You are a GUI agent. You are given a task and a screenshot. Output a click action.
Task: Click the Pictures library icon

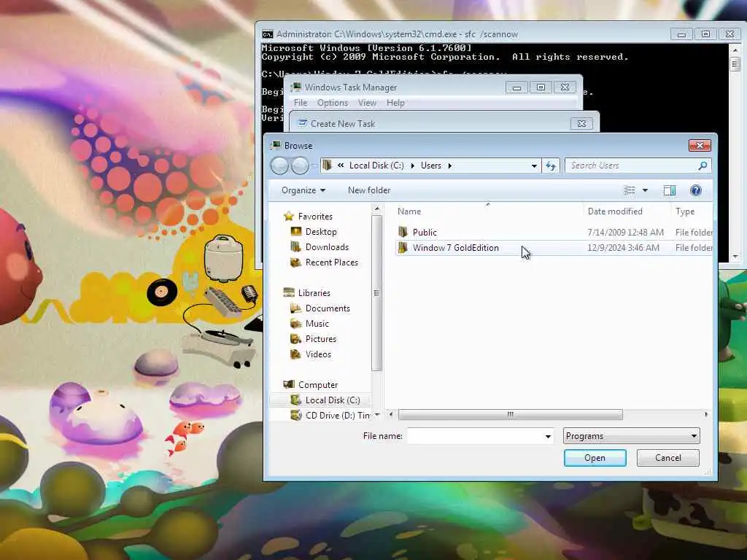tap(296, 338)
